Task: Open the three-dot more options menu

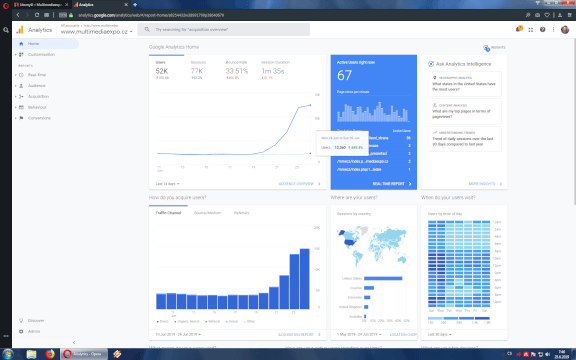Action: point(553,29)
